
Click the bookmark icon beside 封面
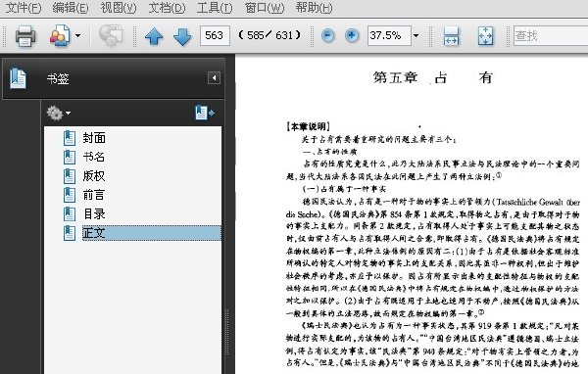click(70, 138)
